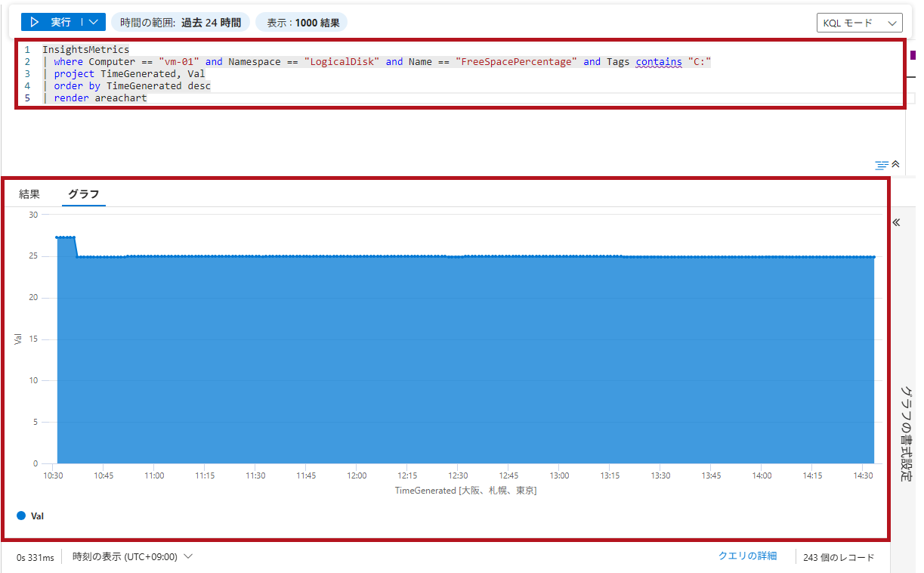Collapse the query editor with the double up chevron
This screenshot has width=924, height=573.
[x=896, y=164]
